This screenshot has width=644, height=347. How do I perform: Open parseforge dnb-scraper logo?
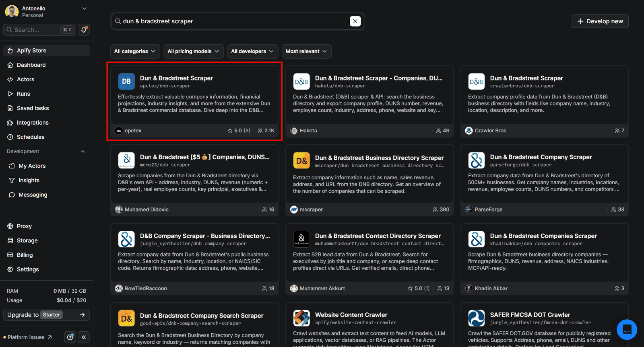point(477,160)
